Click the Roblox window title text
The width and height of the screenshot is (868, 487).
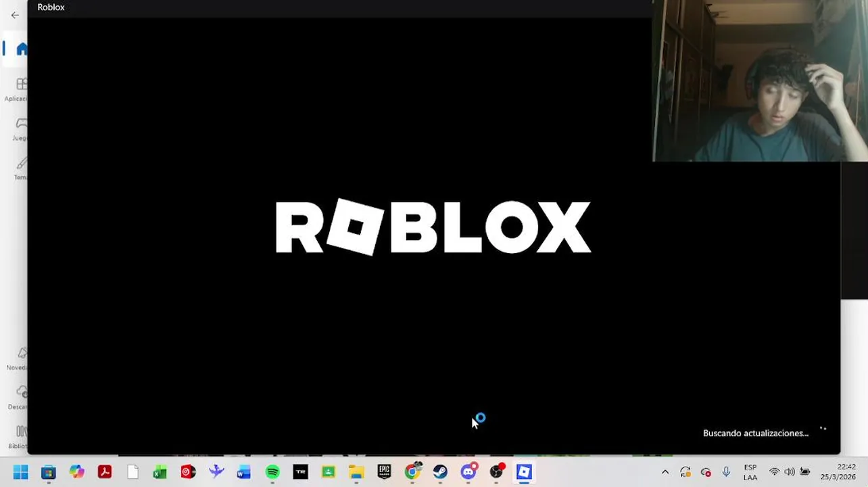pos(51,7)
